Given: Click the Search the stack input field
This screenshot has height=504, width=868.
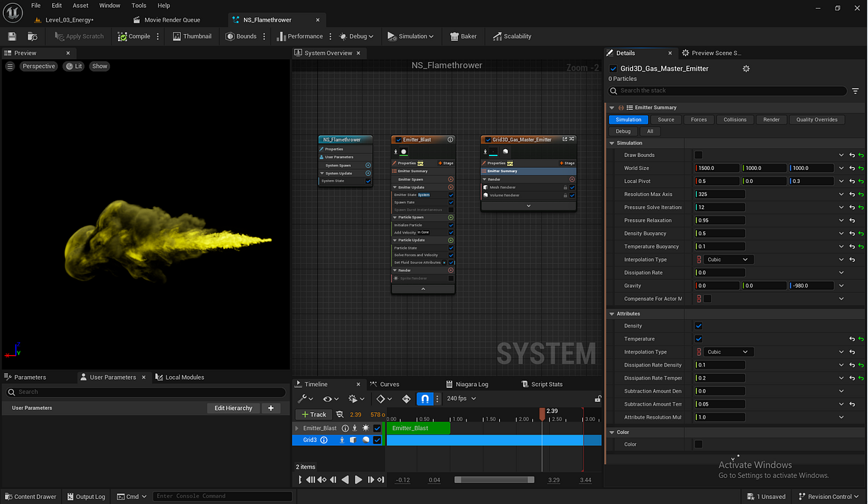Looking at the screenshot, I should [x=728, y=90].
